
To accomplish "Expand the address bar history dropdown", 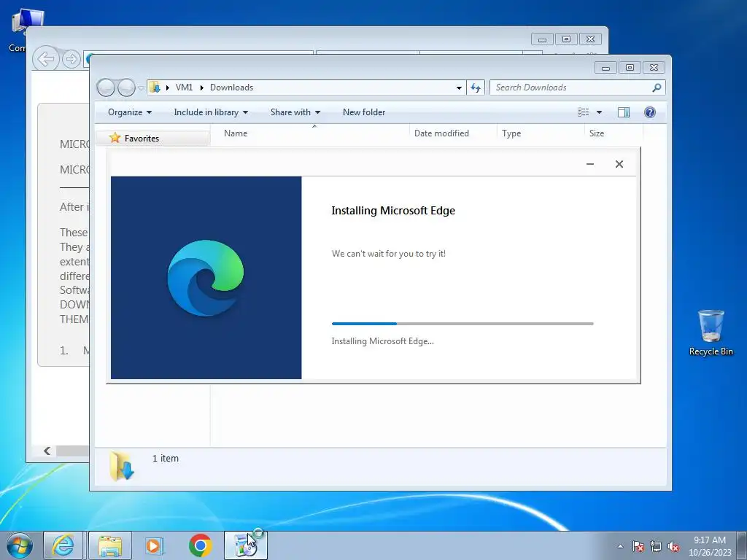I will pos(459,87).
